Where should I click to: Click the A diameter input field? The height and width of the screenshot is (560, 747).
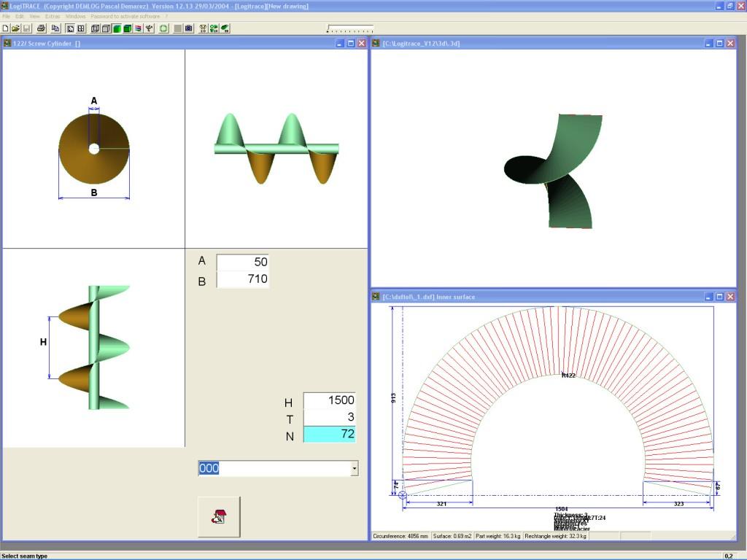coord(243,262)
